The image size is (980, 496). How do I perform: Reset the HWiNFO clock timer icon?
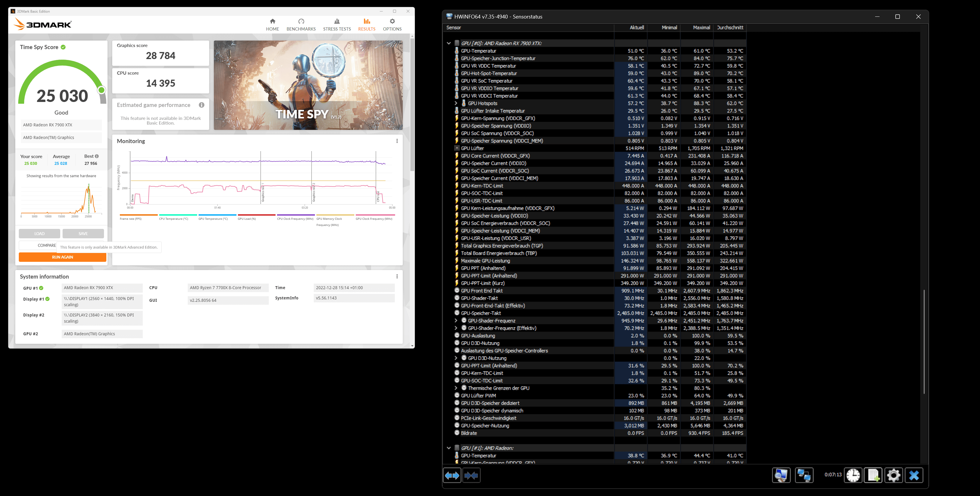(853, 475)
